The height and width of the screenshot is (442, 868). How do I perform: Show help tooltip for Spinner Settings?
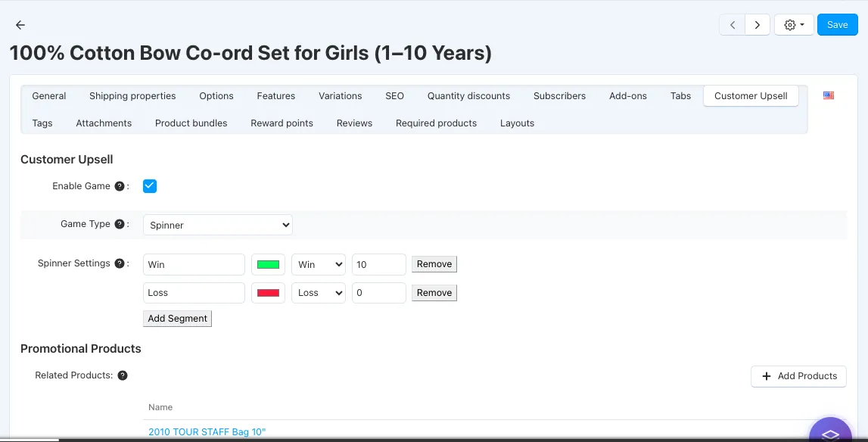click(119, 263)
